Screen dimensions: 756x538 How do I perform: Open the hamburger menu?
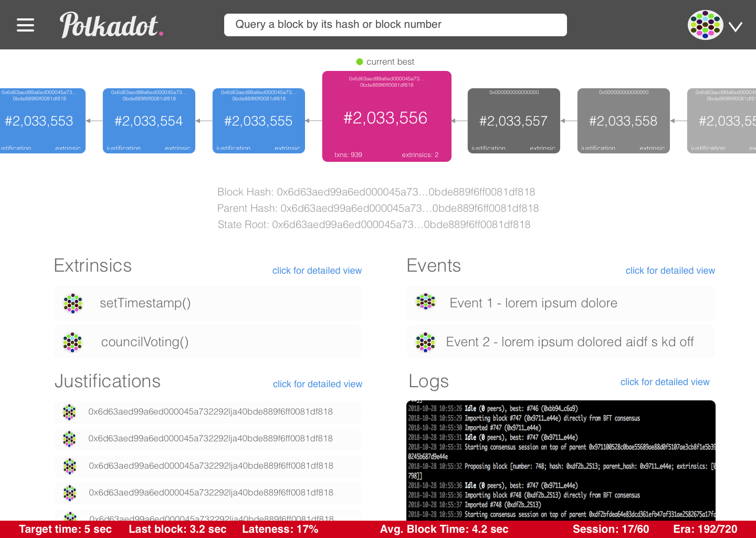click(x=25, y=25)
